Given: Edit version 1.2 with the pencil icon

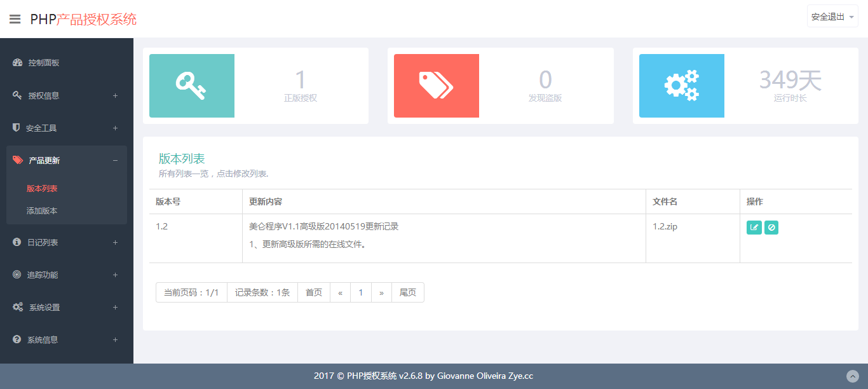Looking at the screenshot, I should coord(754,228).
